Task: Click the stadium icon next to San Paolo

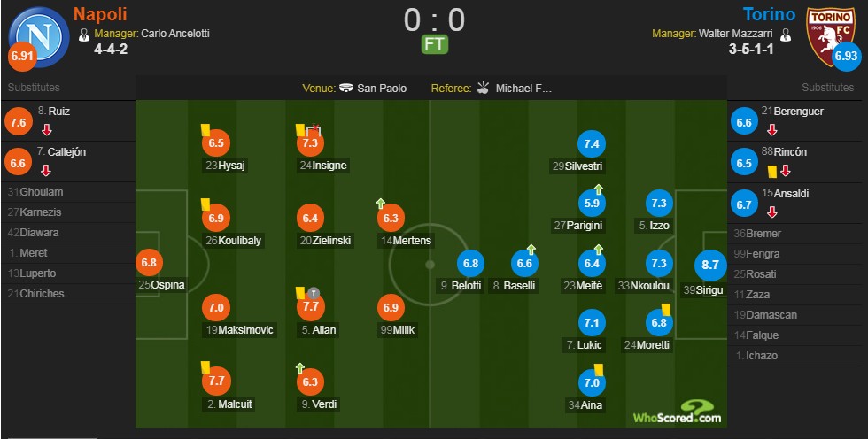Action: 346,88
